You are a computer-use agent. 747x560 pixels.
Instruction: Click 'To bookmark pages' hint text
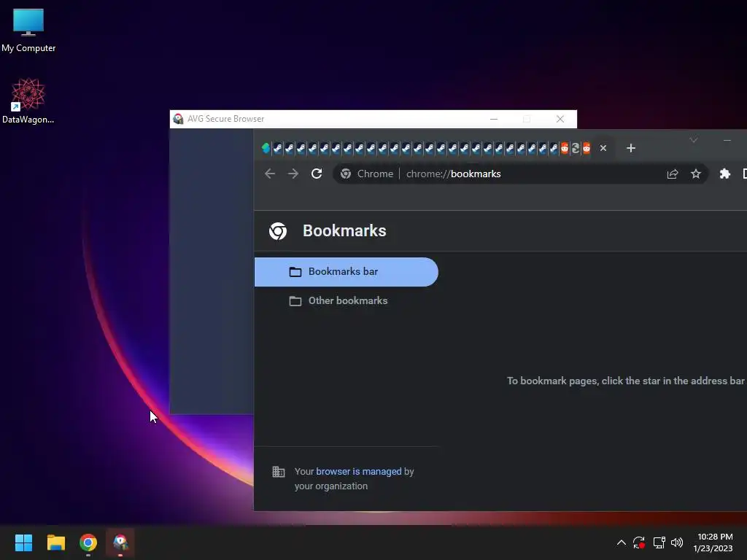625,381
